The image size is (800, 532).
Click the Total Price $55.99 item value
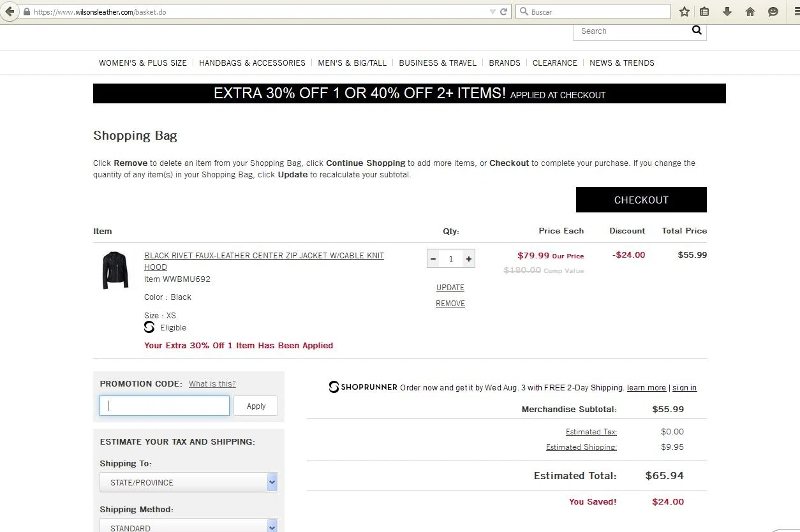pyautogui.click(x=692, y=255)
